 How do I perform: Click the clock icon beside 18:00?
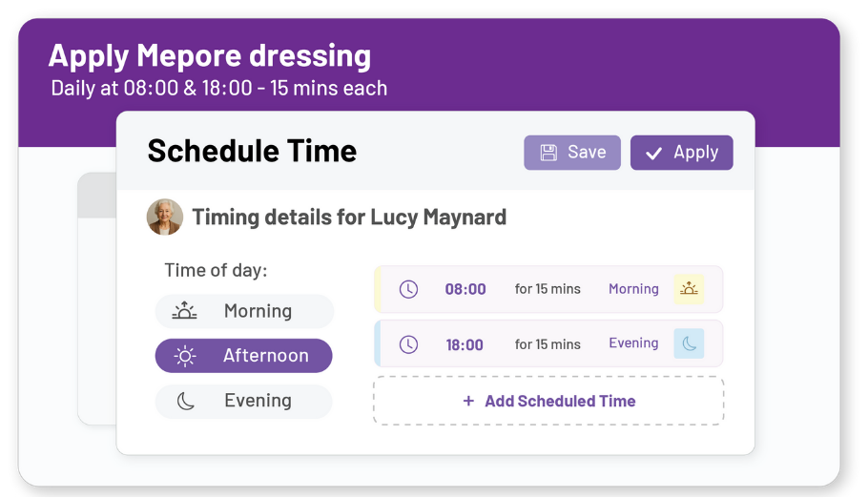coord(408,344)
